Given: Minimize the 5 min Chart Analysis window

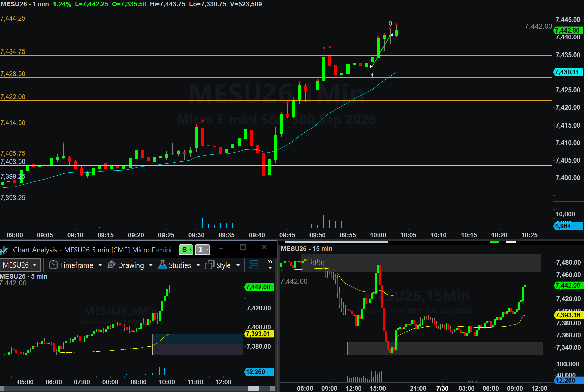Looking at the screenshot, I should click(221, 248).
